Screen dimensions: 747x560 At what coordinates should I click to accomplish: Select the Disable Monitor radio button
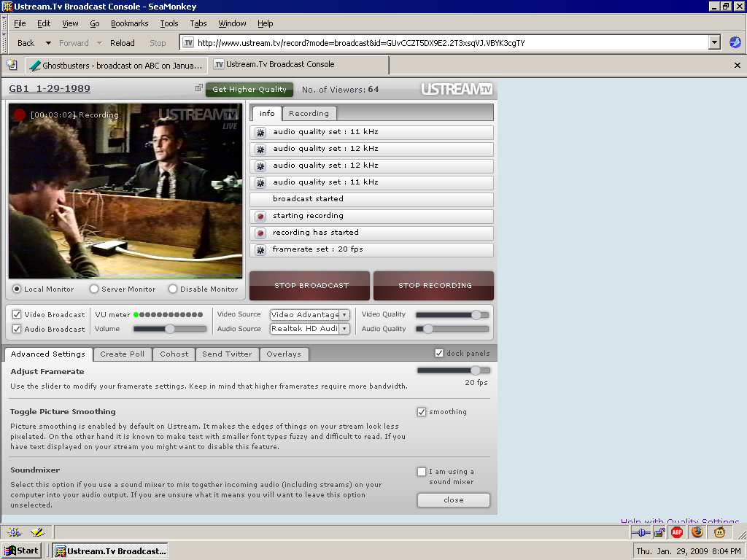point(172,289)
